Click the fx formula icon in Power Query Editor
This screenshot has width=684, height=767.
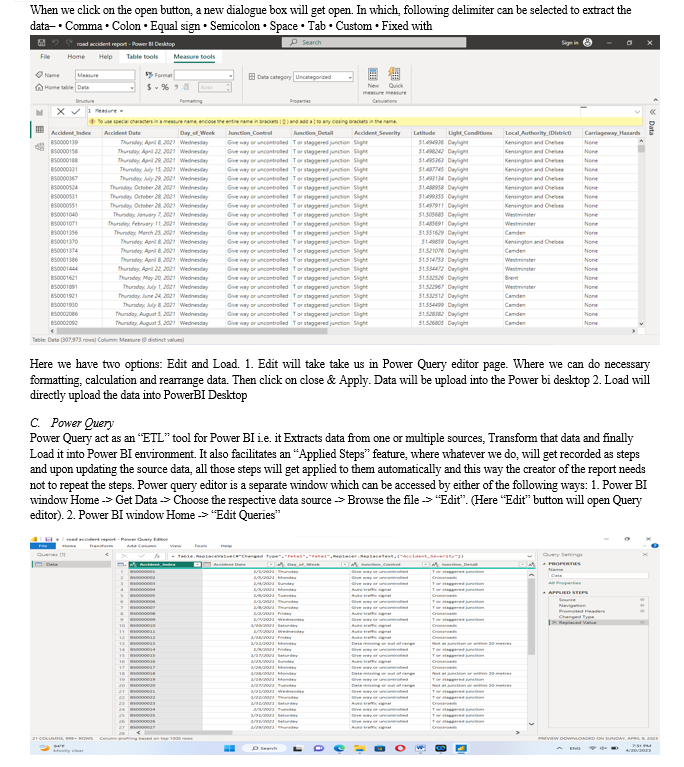157,556
